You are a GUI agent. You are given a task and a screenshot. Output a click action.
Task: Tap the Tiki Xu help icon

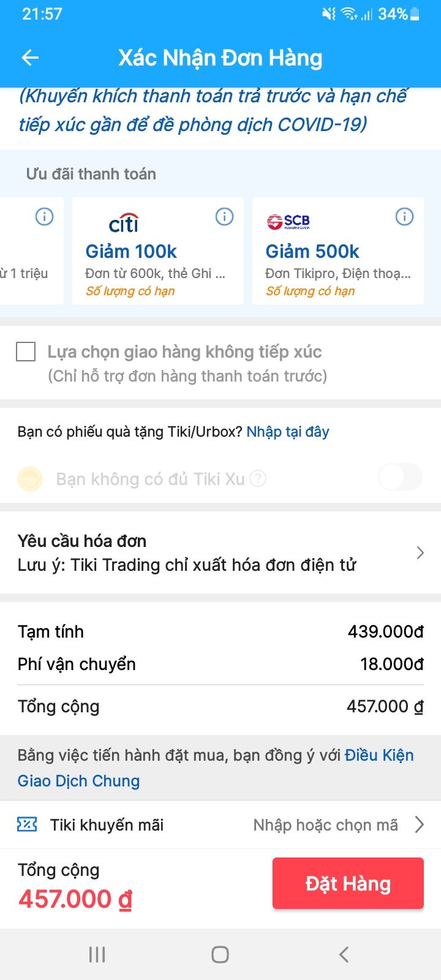click(258, 479)
